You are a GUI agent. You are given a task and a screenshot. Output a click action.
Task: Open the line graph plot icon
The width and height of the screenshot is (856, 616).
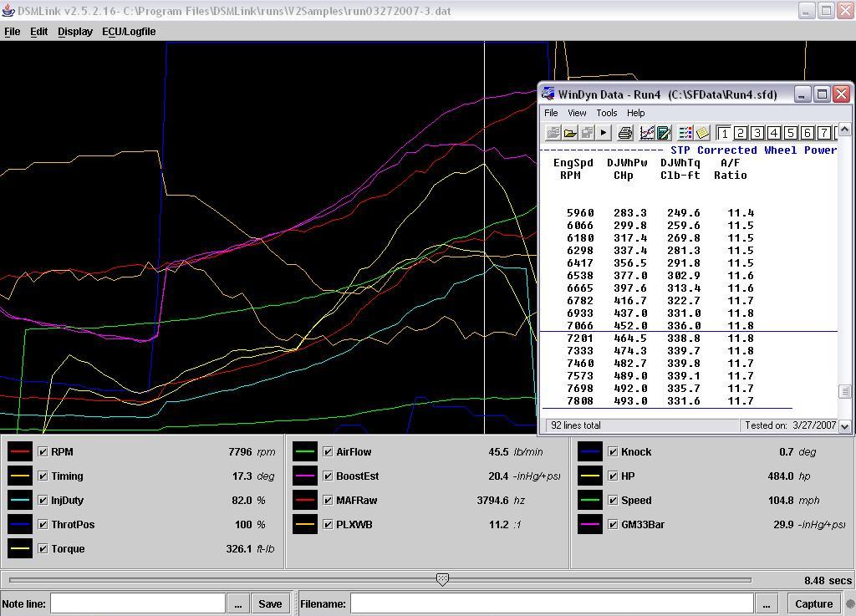(647, 133)
